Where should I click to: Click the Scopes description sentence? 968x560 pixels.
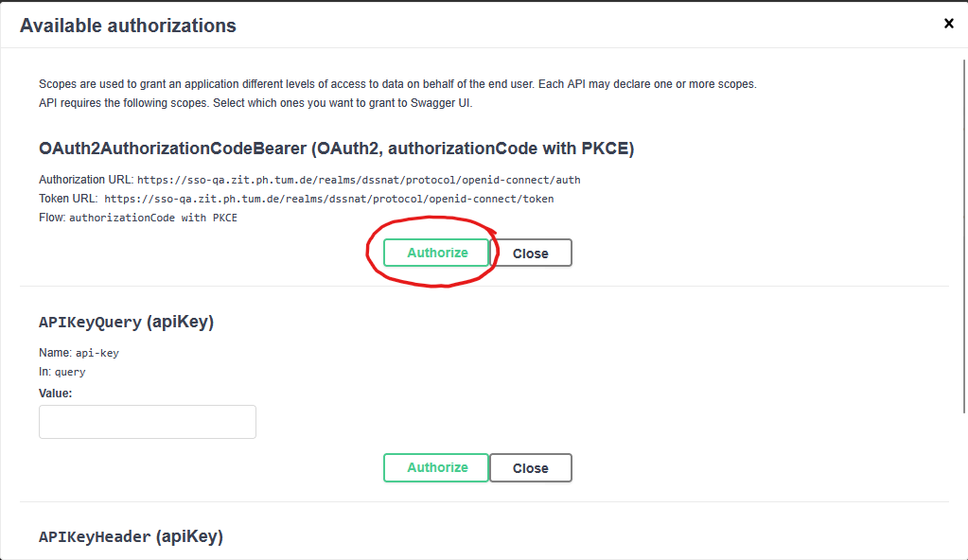pos(397,84)
